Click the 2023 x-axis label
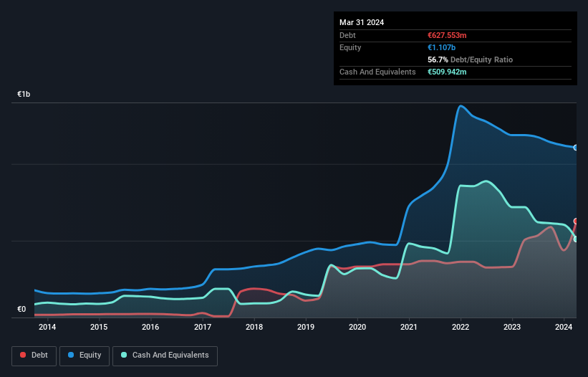Screen dimensions: 588x377 [512, 327]
